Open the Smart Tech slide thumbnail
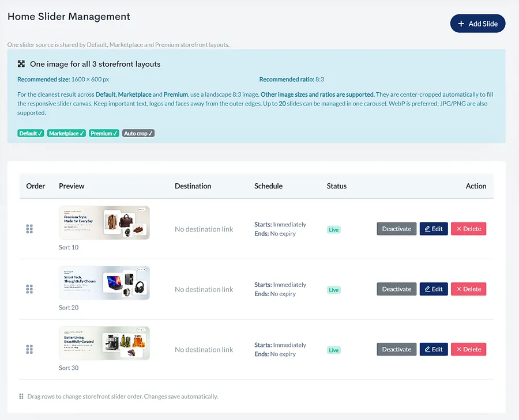The height and width of the screenshot is (420, 519). [x=104, y=283]
